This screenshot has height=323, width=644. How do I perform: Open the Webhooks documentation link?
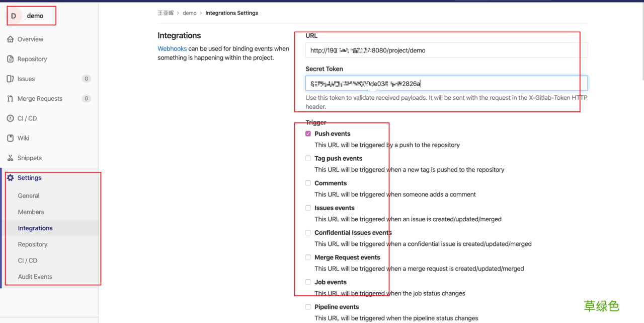[x=172, y=49]
